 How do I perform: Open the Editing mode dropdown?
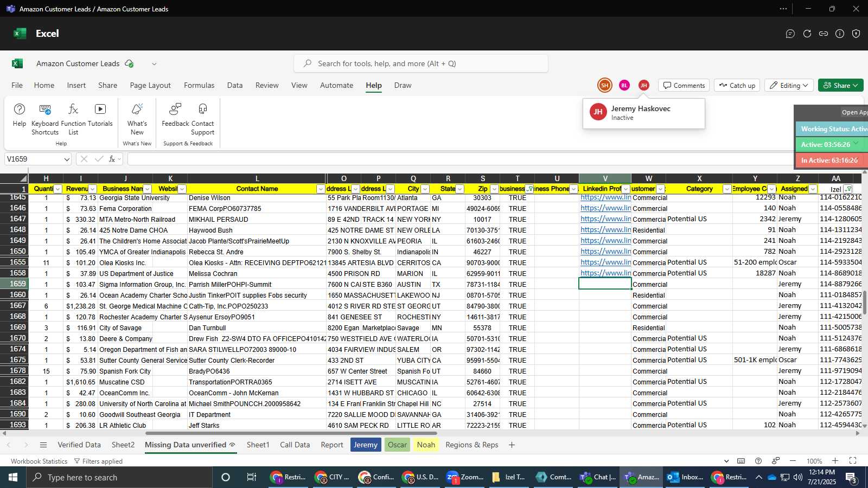789,85
